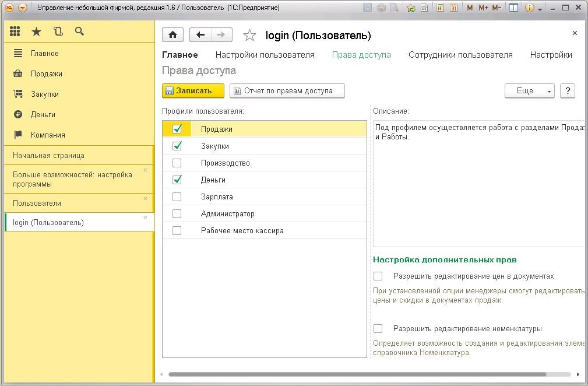Click the add to favorites page-star icon
Screen dimensions: 588x386
point(424,8)
